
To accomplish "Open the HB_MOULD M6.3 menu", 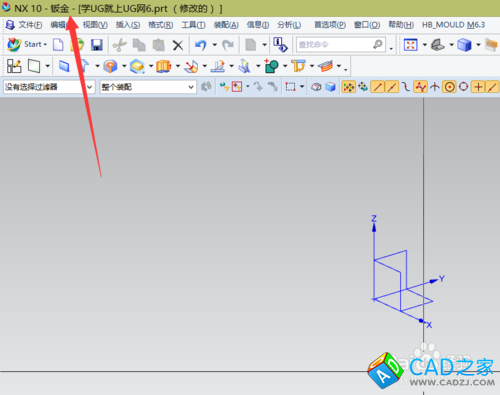I will click(453, 25).
